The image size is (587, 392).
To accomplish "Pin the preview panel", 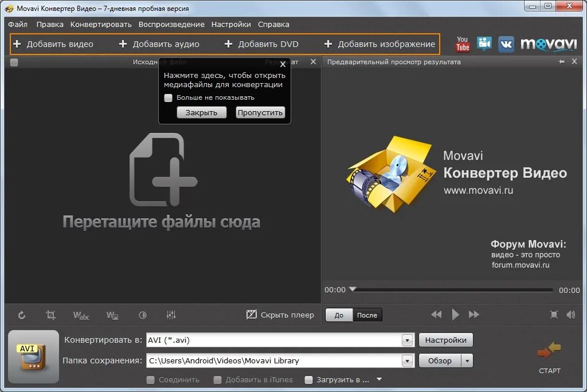I will point(561,62).
